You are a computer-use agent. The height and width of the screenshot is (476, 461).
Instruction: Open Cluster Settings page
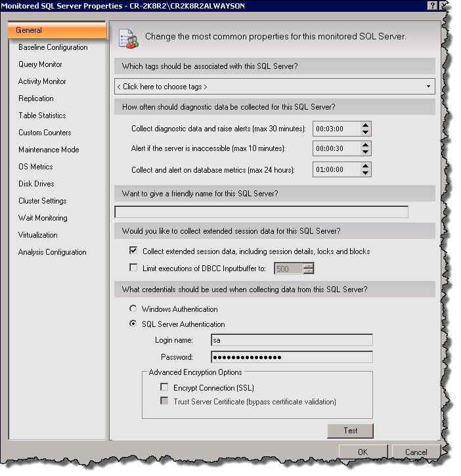pyautogui.click(x=42, y=201)
